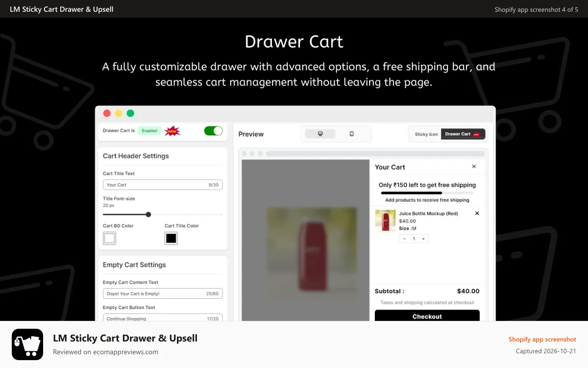Click the Your Cart drawer title
Image resolution: width=588 pixels, height=368 pixels.
tap(390, 167)
